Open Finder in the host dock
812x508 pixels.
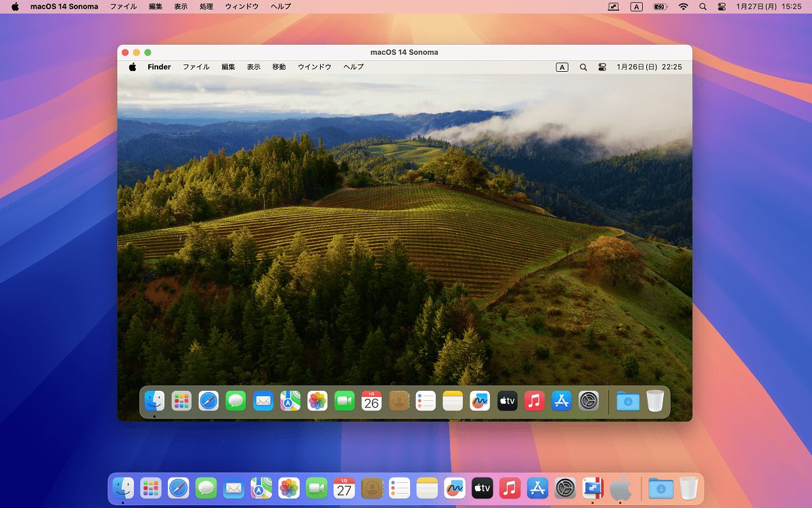click(123, 488)
